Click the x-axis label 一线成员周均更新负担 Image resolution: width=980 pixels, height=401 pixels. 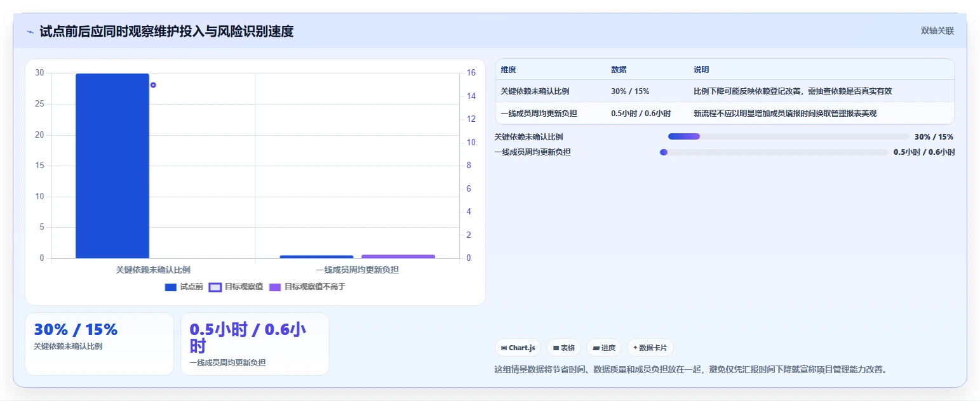coord(358,270)
